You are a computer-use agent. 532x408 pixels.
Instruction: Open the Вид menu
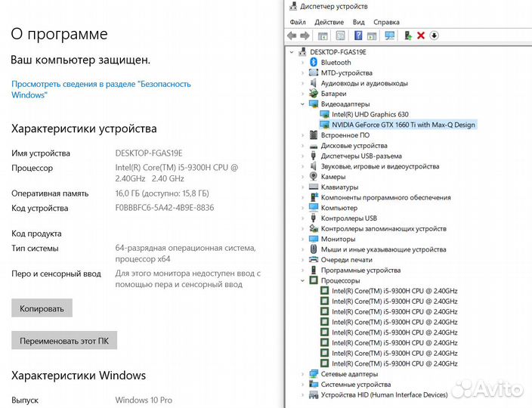tap(359, 22)
